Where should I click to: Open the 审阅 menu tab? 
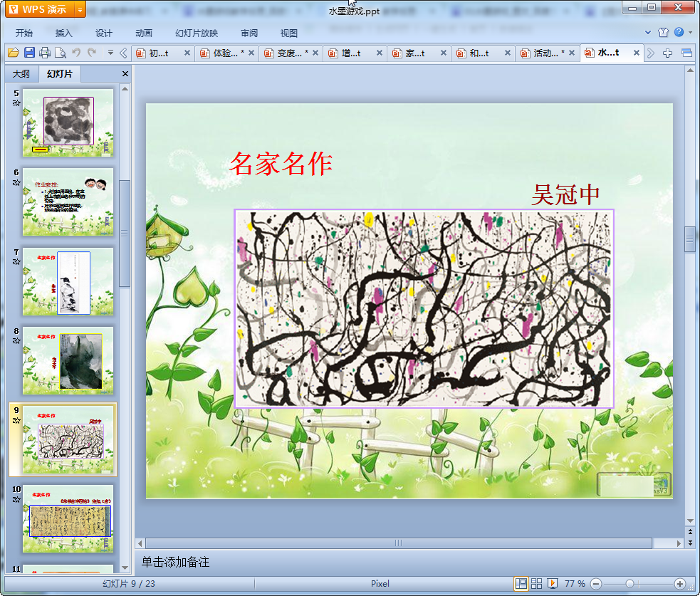point(249,33)
